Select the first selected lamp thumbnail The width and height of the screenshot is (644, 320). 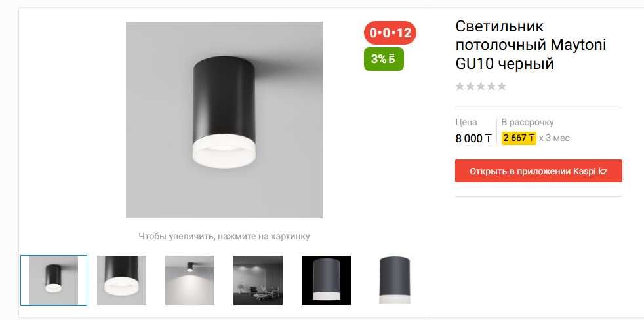click(53, 280)
